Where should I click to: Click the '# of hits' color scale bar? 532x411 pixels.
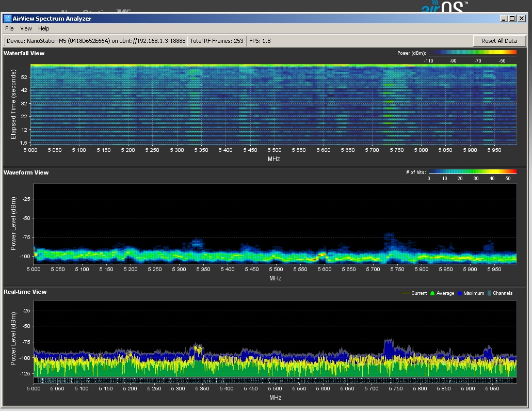pos(472,172)
